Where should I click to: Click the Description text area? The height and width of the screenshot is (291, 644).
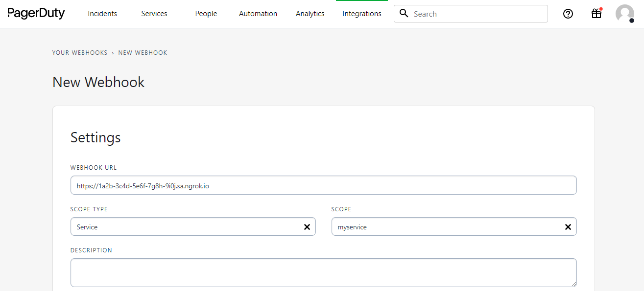[323, 272]
